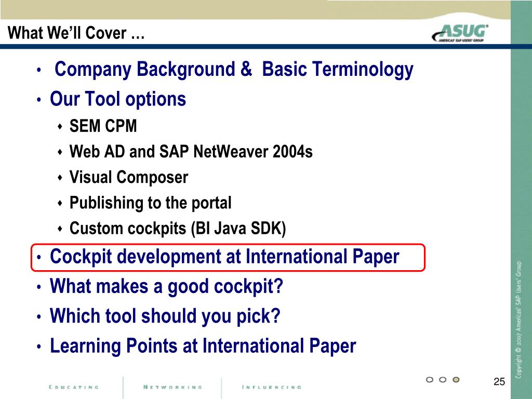Click "Learning Points at International Paper"
The image size is (532, 399).
tap(203, 346)
